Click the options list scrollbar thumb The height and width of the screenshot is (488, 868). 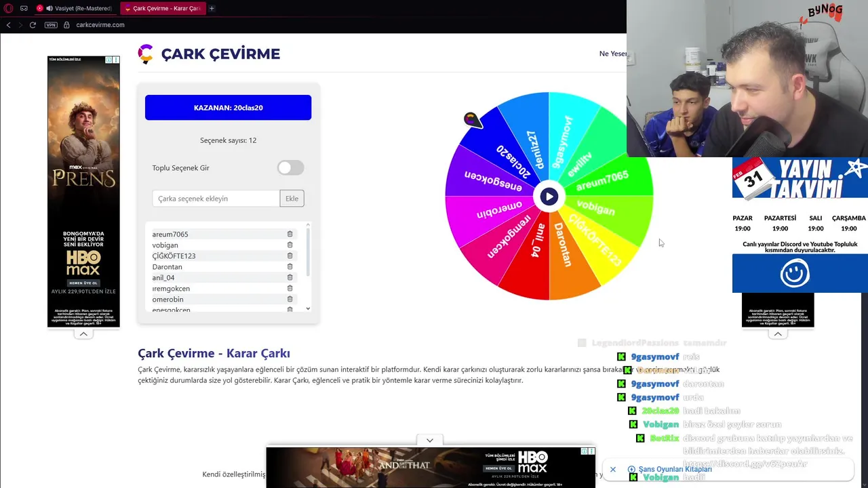click(308, 251)
